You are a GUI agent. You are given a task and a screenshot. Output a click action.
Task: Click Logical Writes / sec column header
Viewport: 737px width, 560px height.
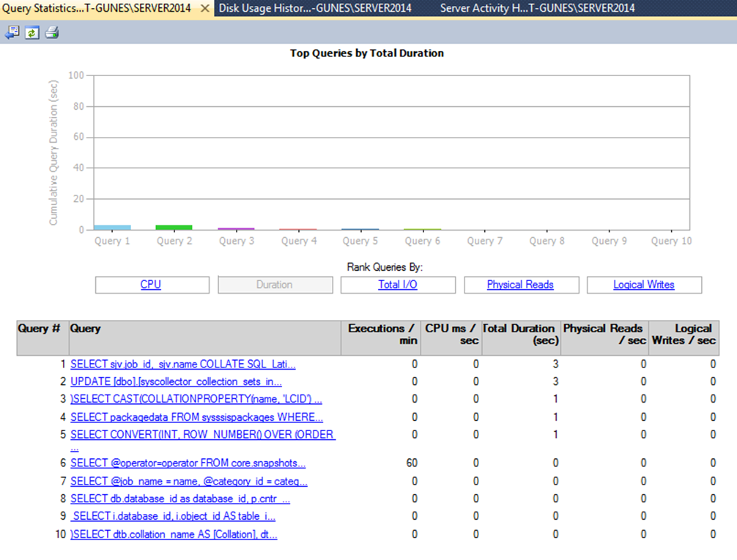[x=684, y=337]
